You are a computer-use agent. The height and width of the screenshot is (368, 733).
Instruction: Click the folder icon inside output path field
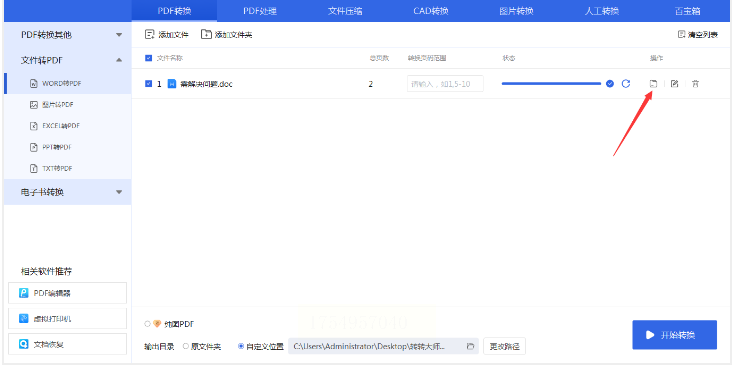pyautogui.click(x=471, y=346)
